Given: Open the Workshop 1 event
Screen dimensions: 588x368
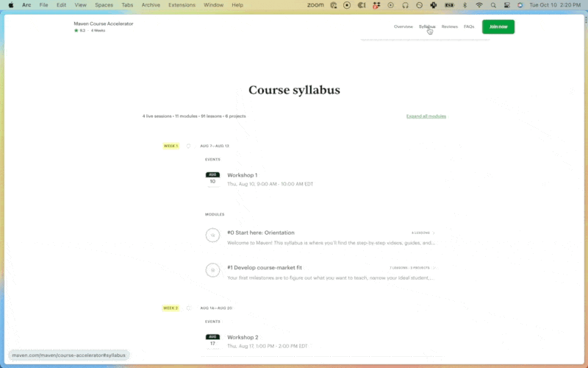Looking at the screenshot, I should point(243,175).
